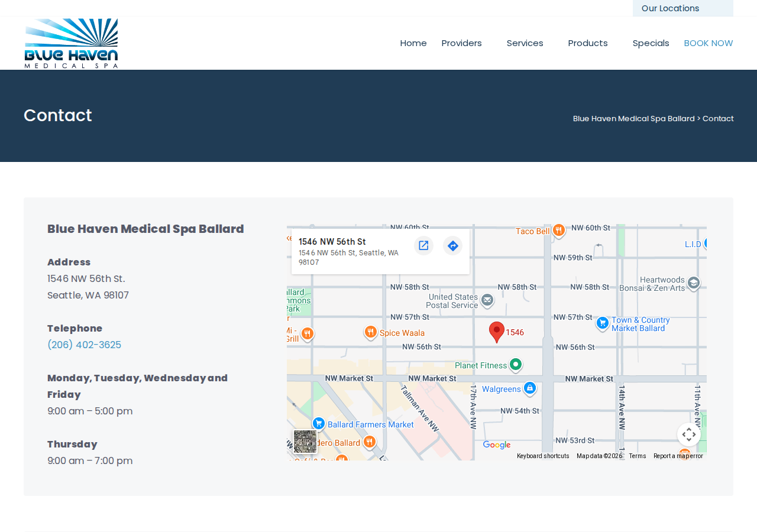Click Heartwoods Bonsai & Zen Arts marker
757x532 pixels.
pyautogui.click(x=694, y=283)
